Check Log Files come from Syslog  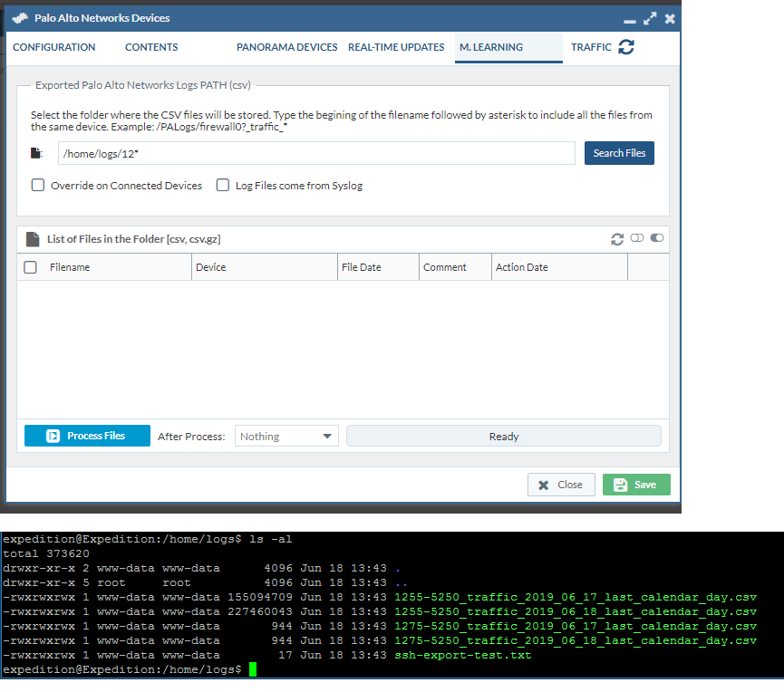(222, 186)
